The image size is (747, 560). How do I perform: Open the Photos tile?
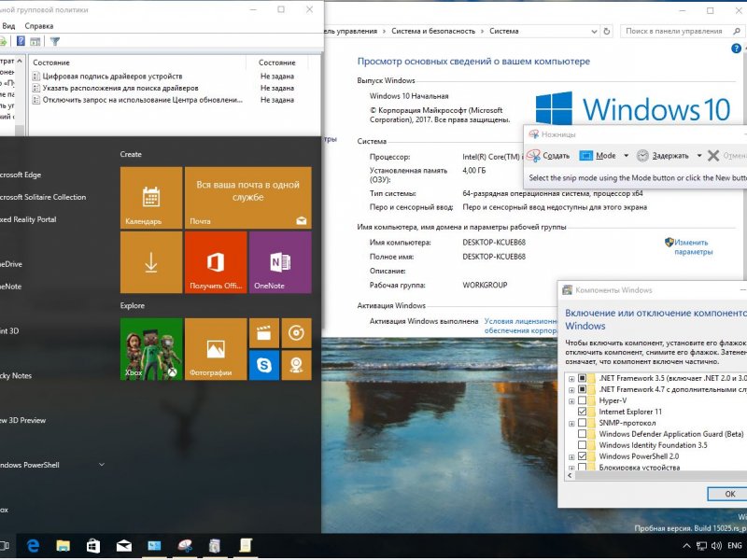[x=216, y=349]
